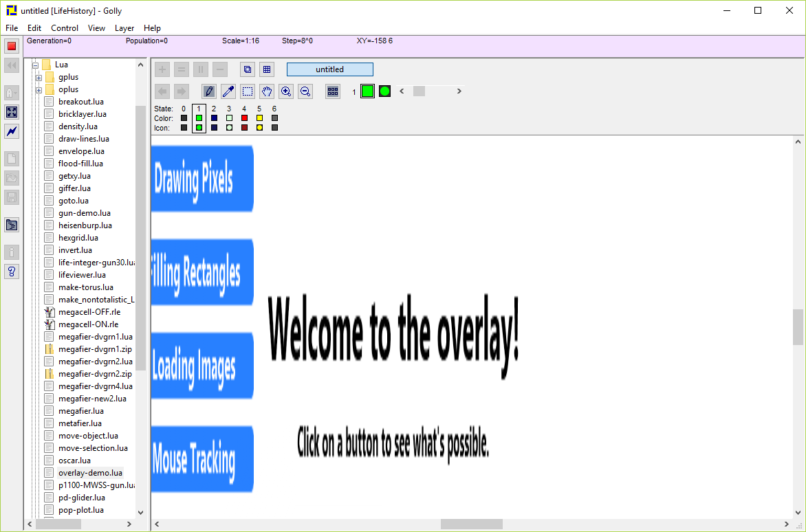806x532 pixels.
Task: Select overlay-demo.lua in the file tree
Action: (x=91, y=473)
